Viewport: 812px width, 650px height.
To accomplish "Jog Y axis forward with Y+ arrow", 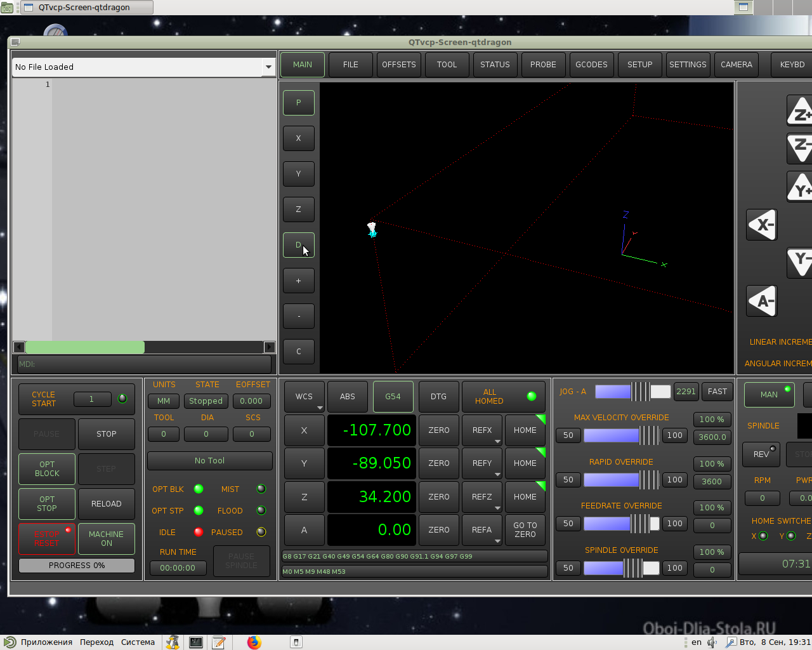I will 800,187.
